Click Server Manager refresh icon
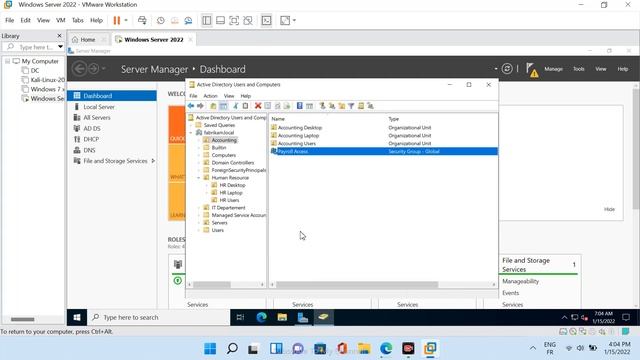 [x=507, y=69]
